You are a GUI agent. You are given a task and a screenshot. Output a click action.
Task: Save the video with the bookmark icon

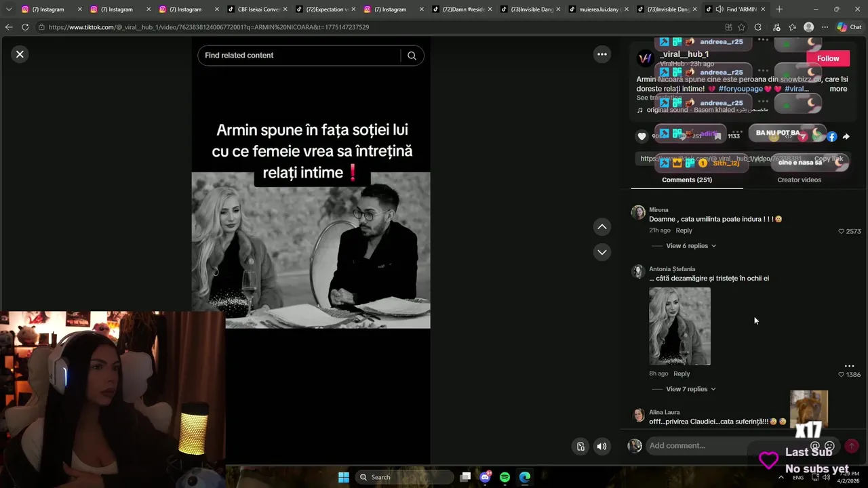point(717,136)
